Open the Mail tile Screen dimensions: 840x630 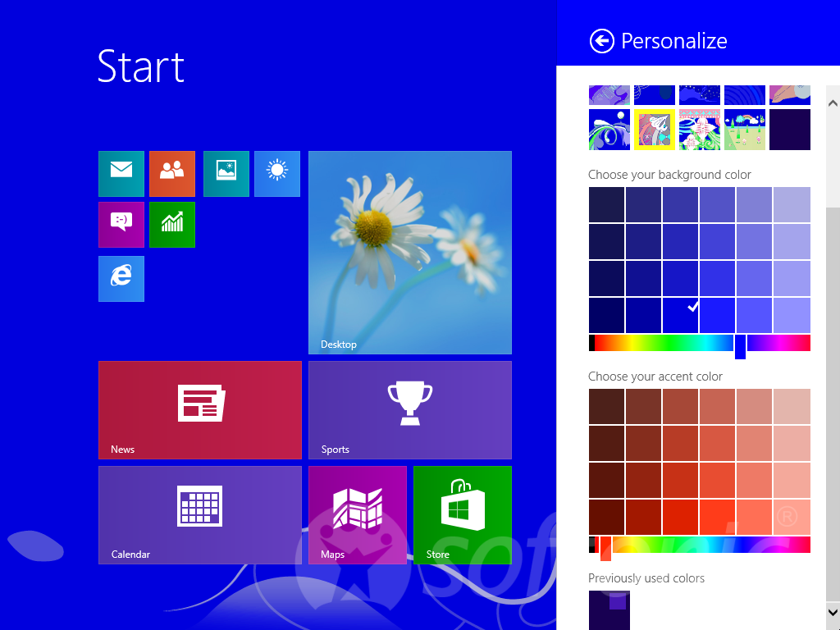(x=121, y=173)
